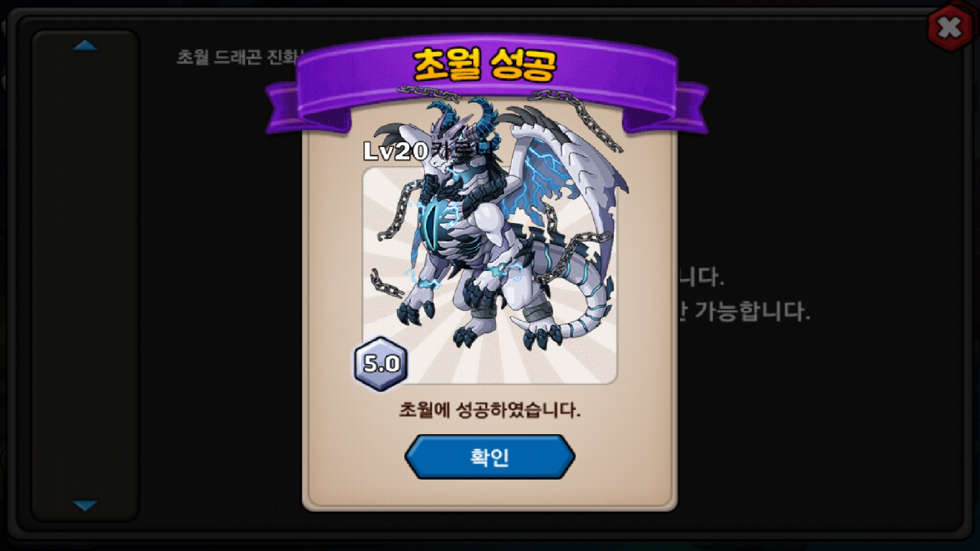This screenshot has width=980, height=551.
Task: Tap the 초월에 성공하였습니다 message text
Action: click(x=489, y=410)
